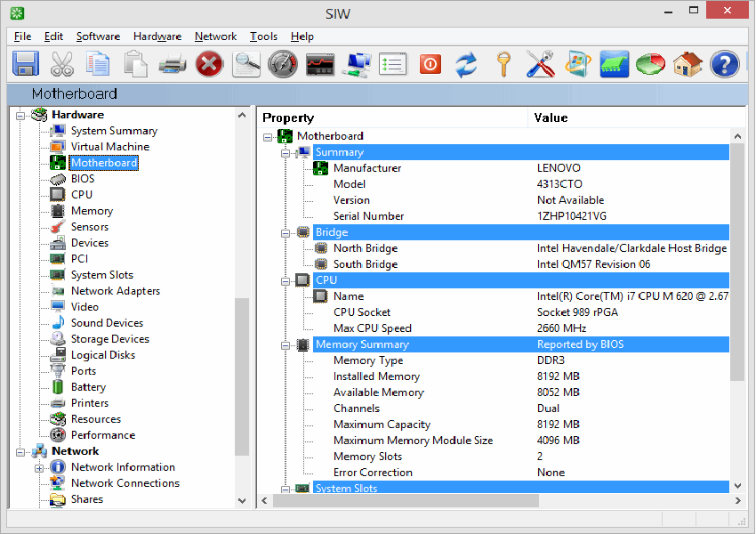The height and width of the screenshot is (534, 756).
Task: Click the printer icon in toolbar
Action: (173, 64)
